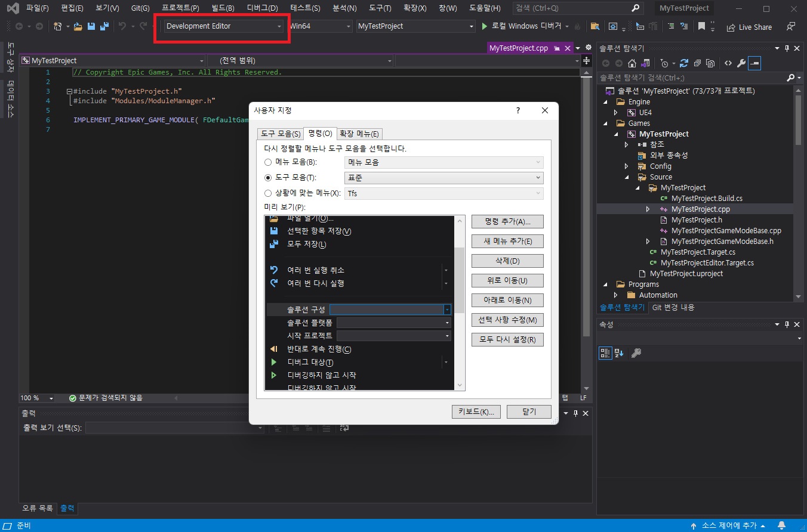Click the Live Share icon button
This screenshot has width=807, height=532.
point(749,27)
